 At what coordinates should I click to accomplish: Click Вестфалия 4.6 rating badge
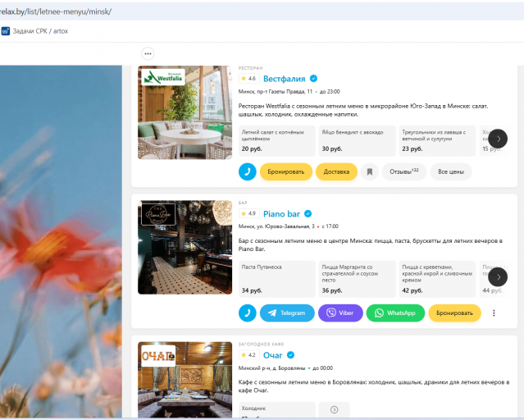[x=249, y=79]
